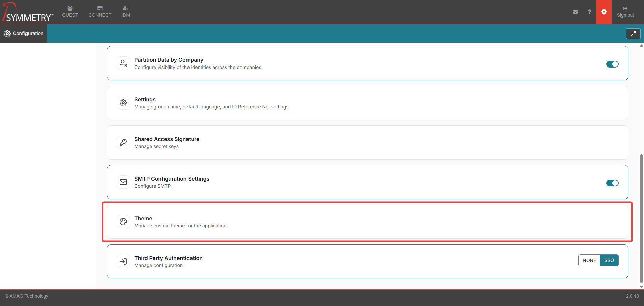Click the SMTP envelope icon
The height and width of the screenshot is (306, 644).
[123, 182]
